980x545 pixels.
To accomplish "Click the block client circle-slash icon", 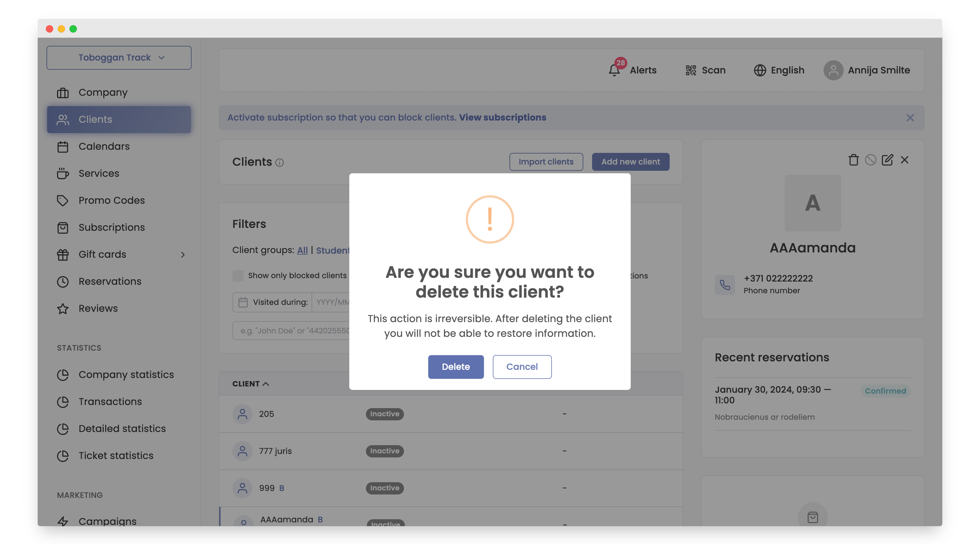I will coord(870,160).
